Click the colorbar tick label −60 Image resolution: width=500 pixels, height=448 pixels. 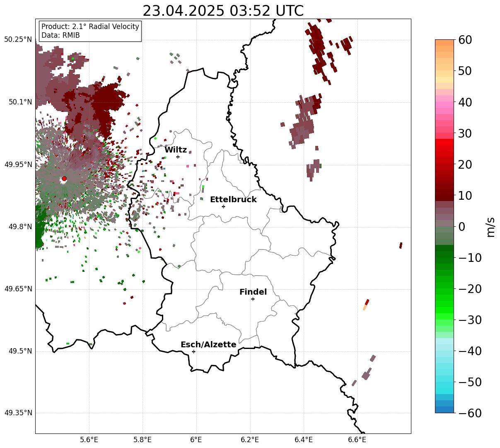coord(470,413)
